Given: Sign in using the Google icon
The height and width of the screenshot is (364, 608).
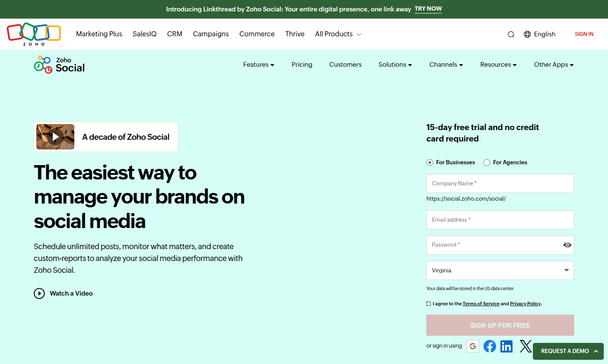Looking at the screenshot, I should (x=473, y=346).
